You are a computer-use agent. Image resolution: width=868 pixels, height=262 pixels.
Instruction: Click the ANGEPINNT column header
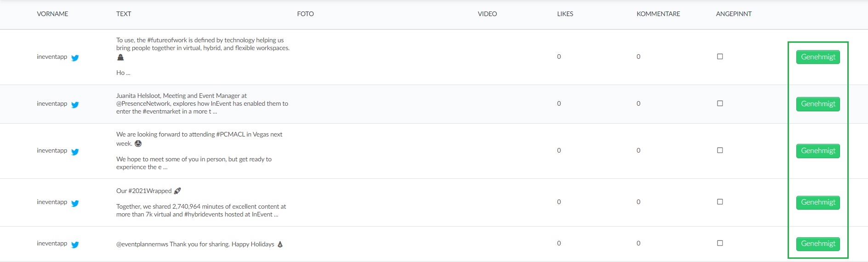pos(733,14)
